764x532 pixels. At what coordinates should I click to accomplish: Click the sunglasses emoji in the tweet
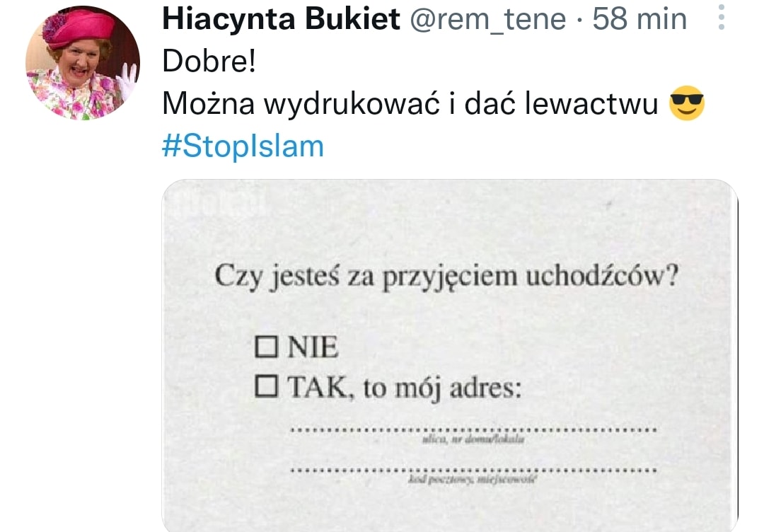[x=687, y=105]
